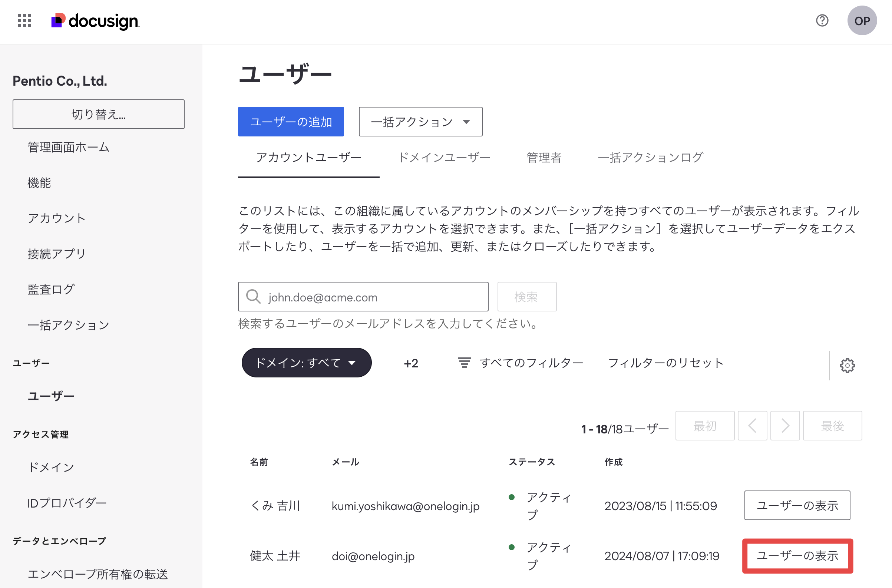Focus the email search input field
892x588 pixels.
pyautogui.click(x=363, y=297)
